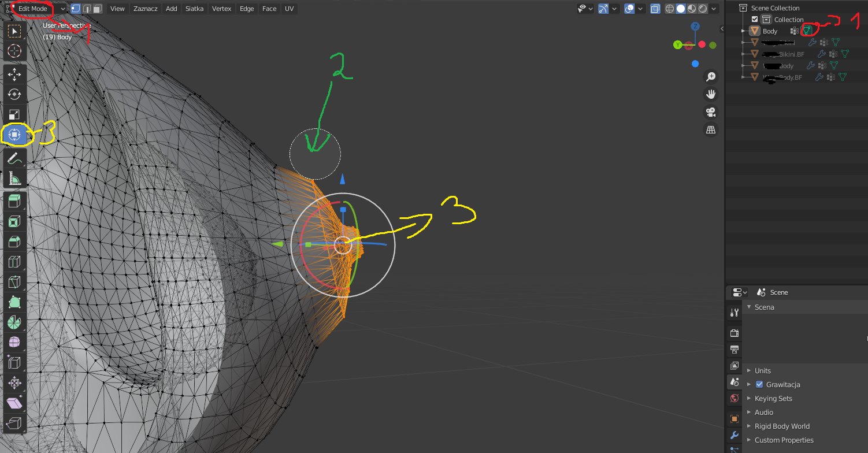Expand the Body object in outliner
Viewport: 868px width, 453px height.
click(743, 31)
